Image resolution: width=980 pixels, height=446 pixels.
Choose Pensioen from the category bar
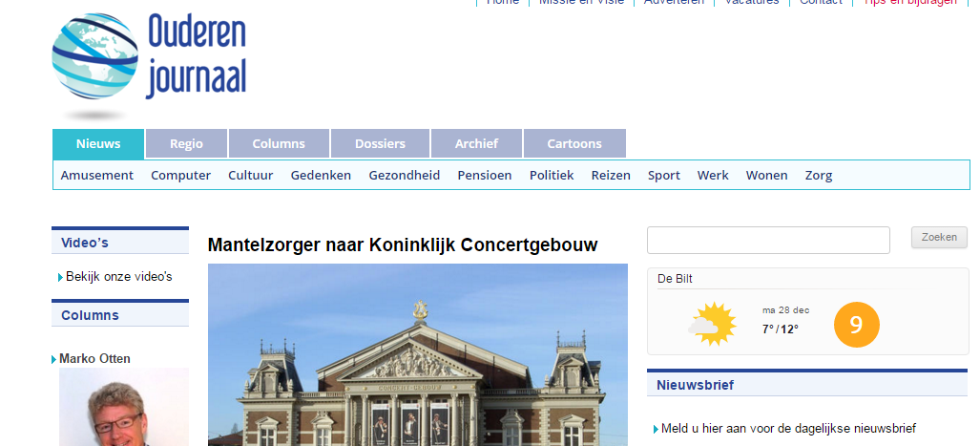coord(484,176)
